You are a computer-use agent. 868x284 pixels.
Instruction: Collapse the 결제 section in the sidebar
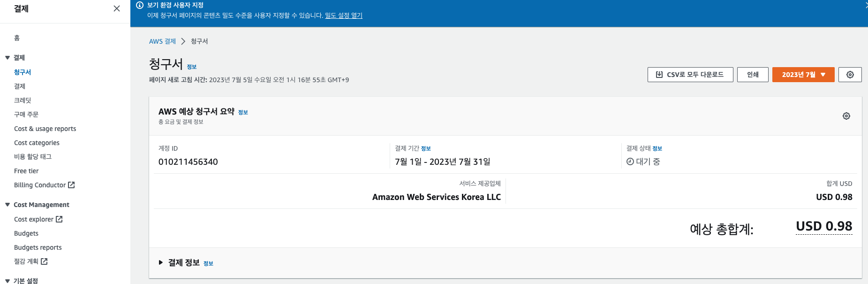(x=8, y=58)
